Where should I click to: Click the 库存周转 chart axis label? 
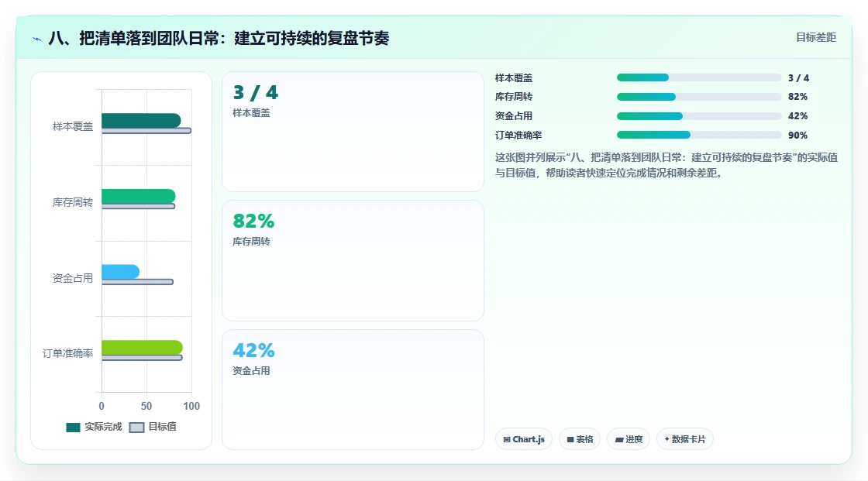(73, 202)
